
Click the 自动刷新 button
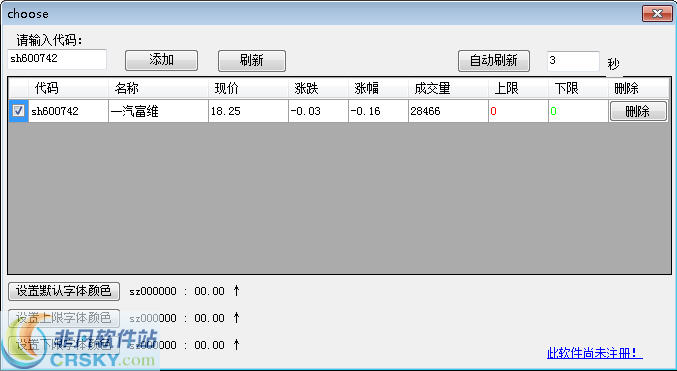pos(494,60)
